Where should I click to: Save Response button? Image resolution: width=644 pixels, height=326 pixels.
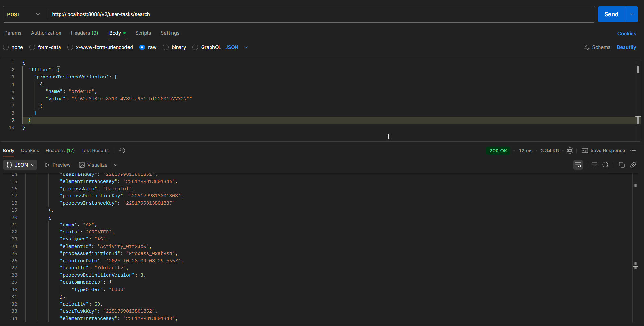pos(603,151)
